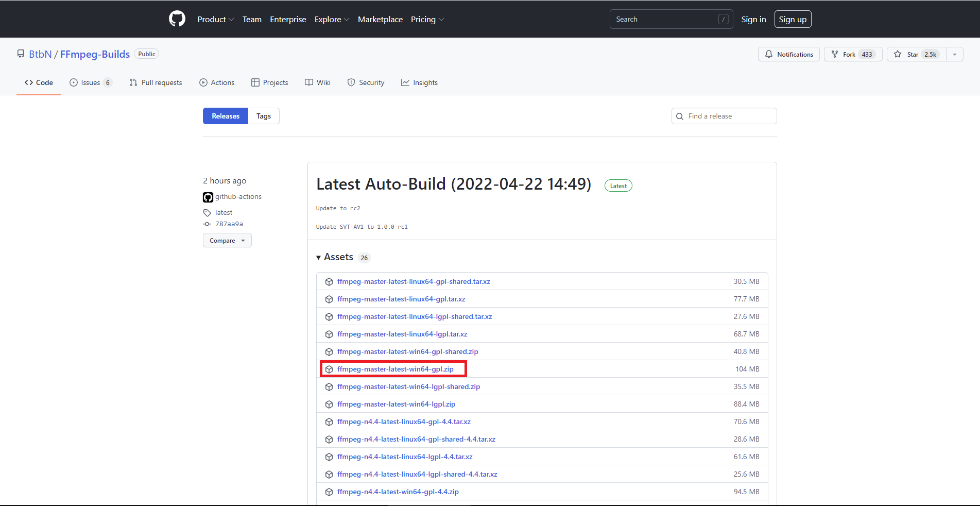Download ffmpeg-master-latest-win64-gpl.zip
Screen dimensions: 980x506
point(396,369)
